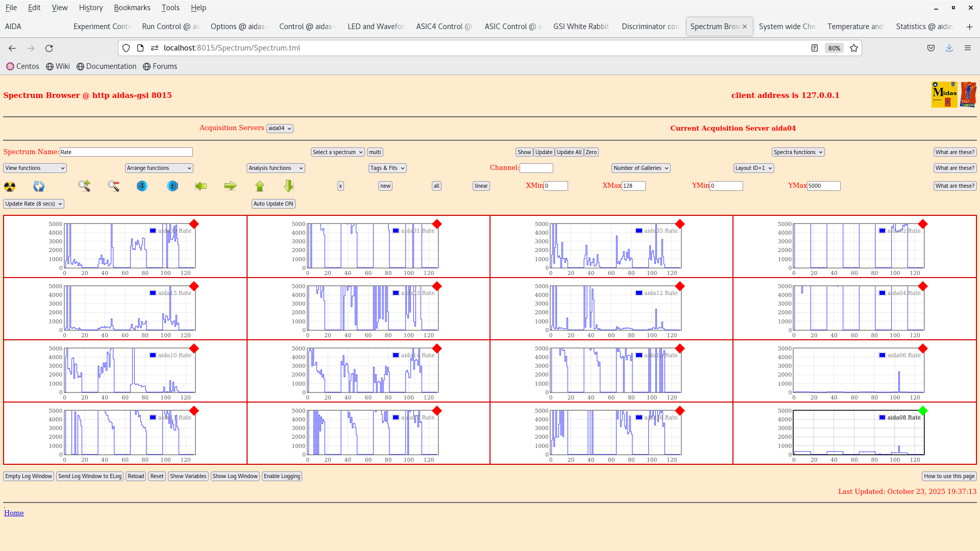This screenshot has height=551, width=980.
Task: Select the radiation Zero icon
Action: (9, 186)
